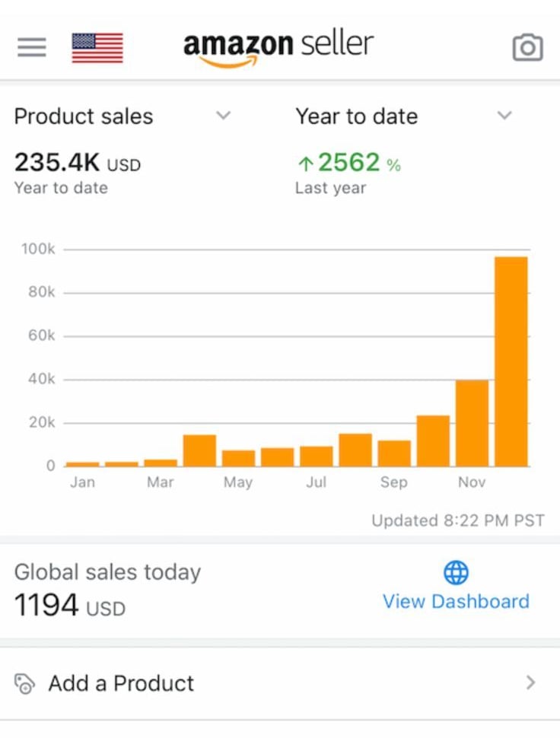Viewport: 560px width, 738px height.
Task: Tap the Amazon Seller logo
Action: coord(278,47)
